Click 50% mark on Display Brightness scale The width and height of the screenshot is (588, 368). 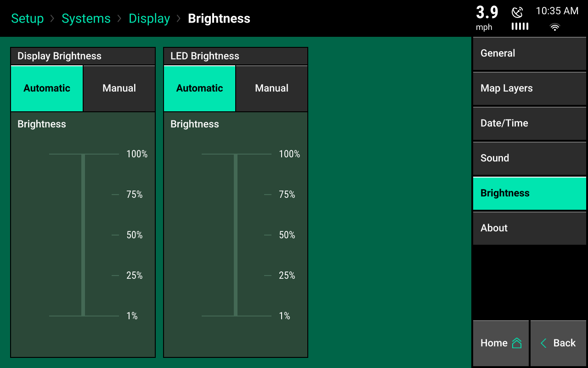click(135, 235)
